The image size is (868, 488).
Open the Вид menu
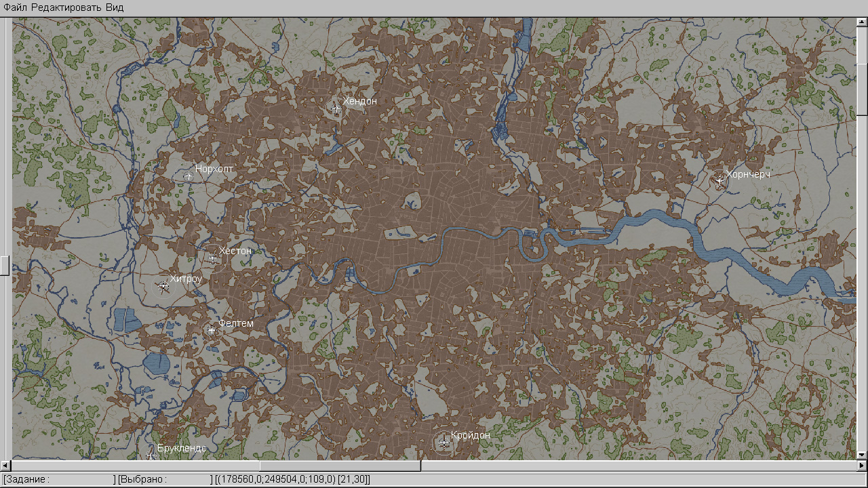(114, 7)
